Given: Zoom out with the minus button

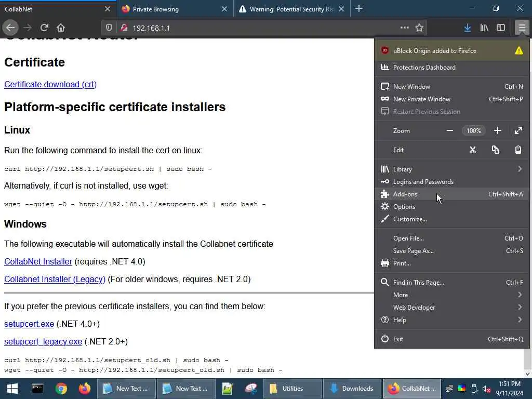Looking at the screenshot, I should [x=450, y=130].
